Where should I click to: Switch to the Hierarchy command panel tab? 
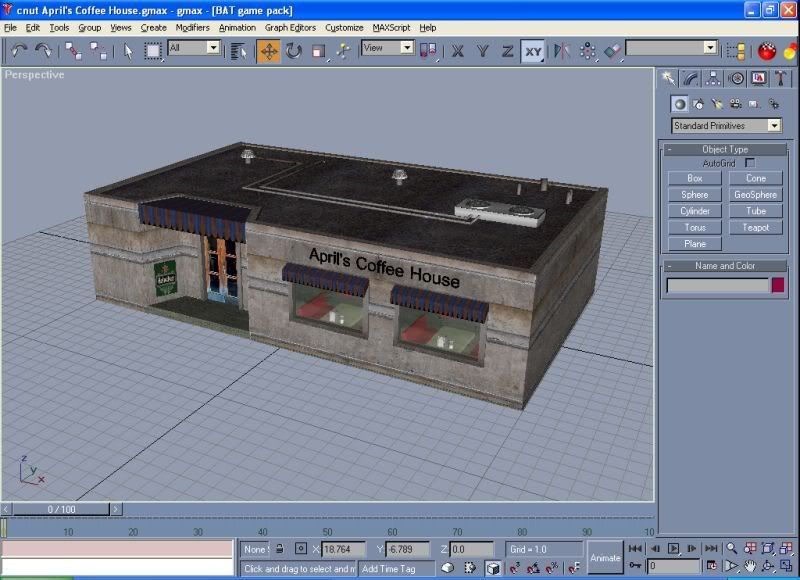click(x=713, y=78)
